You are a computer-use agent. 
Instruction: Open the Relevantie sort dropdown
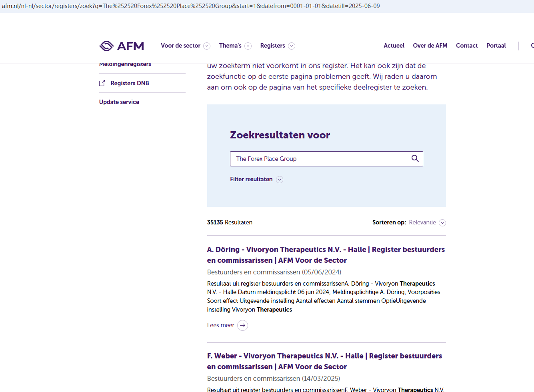427,222
